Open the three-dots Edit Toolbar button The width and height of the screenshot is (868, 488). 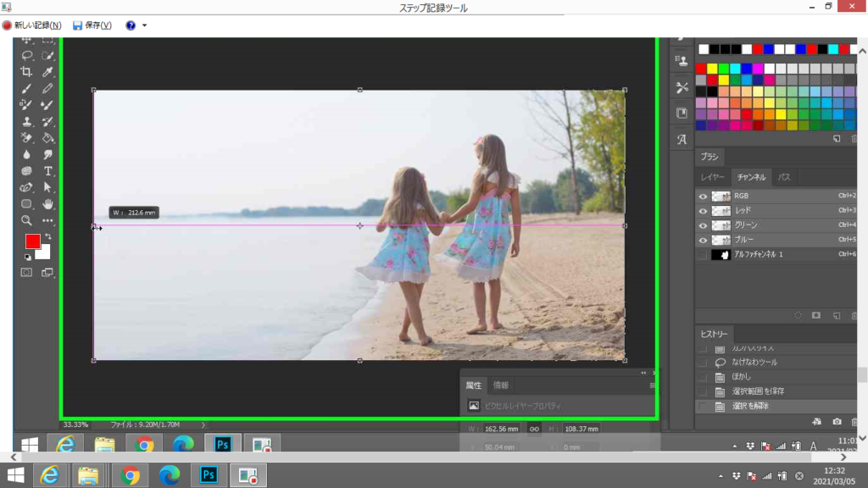point(47,220)
